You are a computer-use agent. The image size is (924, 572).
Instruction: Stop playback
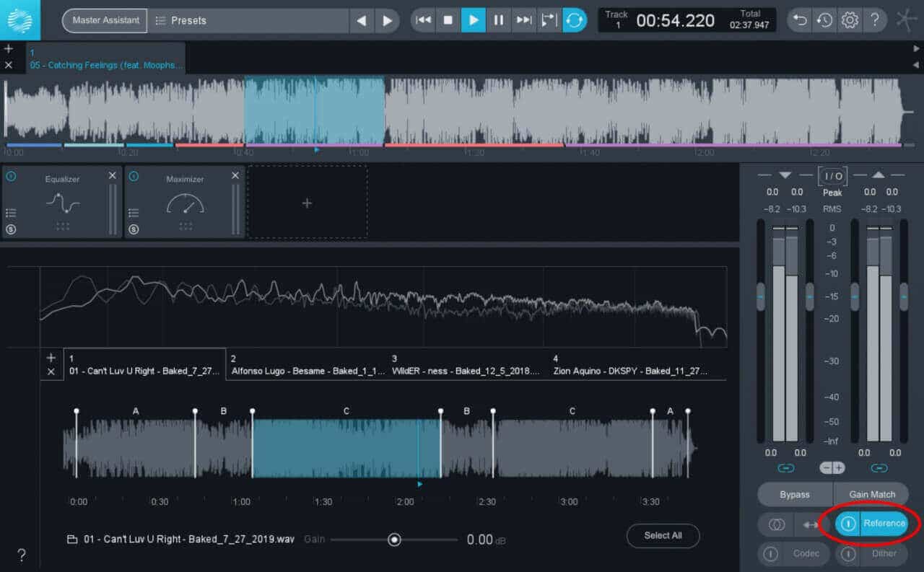[x=448, y=20]
